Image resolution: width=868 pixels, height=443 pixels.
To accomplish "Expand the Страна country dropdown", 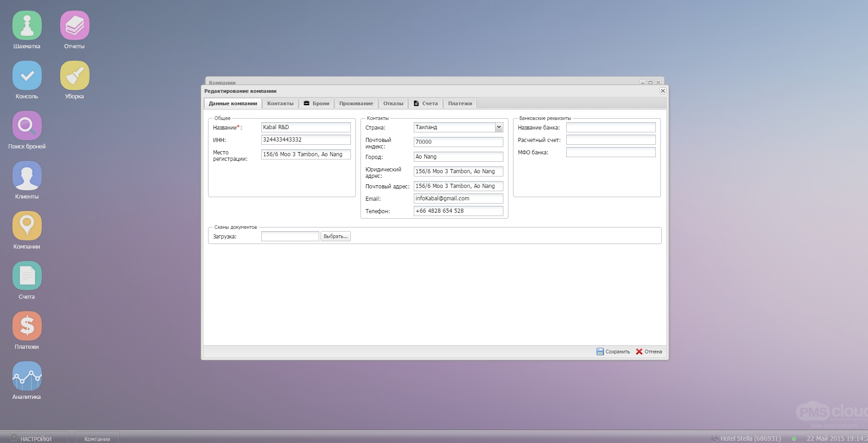I will click(499, 127).
